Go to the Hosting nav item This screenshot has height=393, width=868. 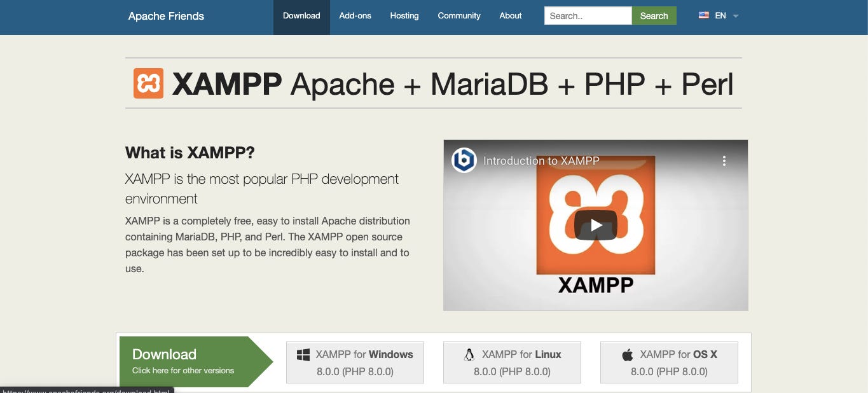(404, 16)
